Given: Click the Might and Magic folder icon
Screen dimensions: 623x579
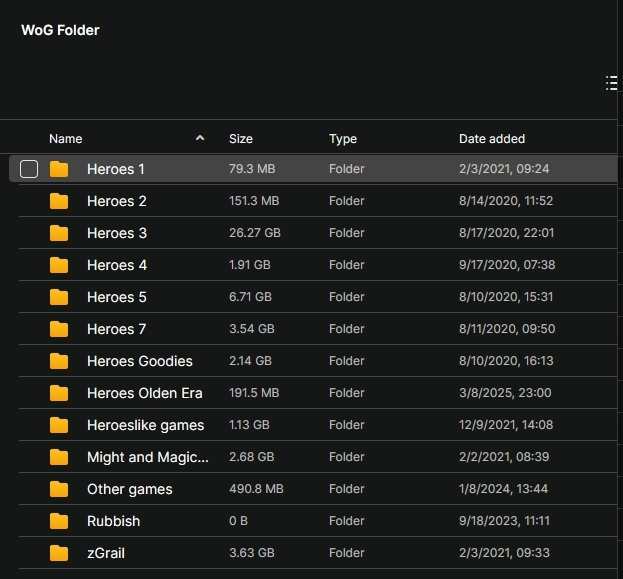Looking at the screenshot, I should (59, 457).
